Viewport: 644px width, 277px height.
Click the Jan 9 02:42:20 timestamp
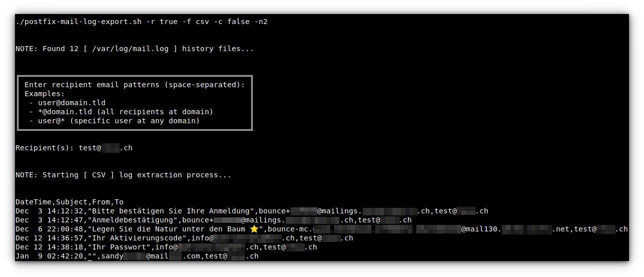50,256
